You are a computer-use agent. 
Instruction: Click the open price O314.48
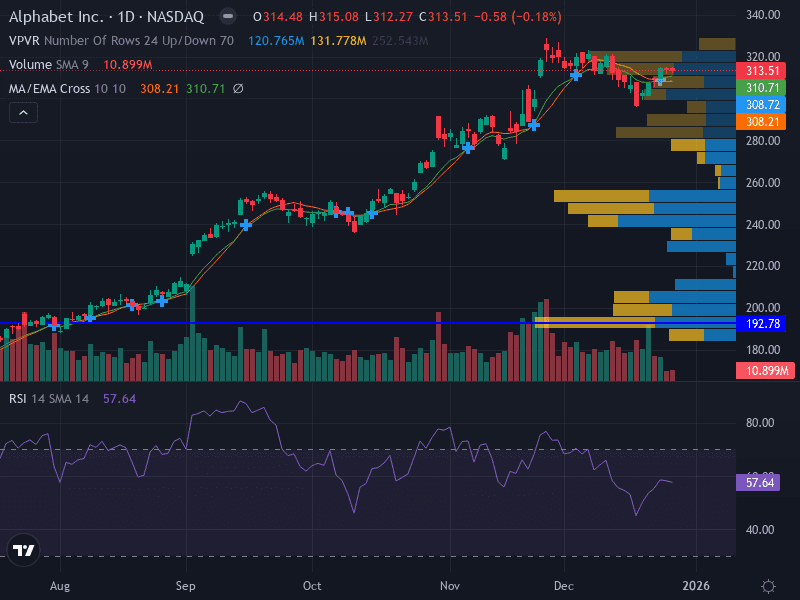click(x=278, y=17)
